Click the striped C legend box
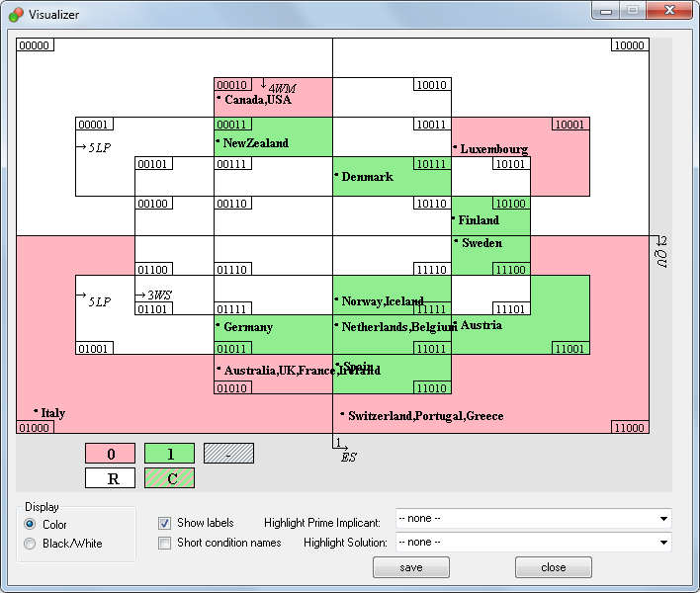This screenshot has width=700, height=593. click(x=169, y=478)
